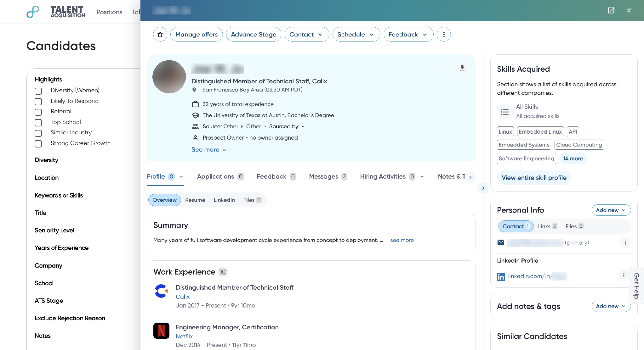This screenshot has height=350, width=644.
Task: Open the more actions kebab menu in toolbar
Action: click(x=444, y=34)
